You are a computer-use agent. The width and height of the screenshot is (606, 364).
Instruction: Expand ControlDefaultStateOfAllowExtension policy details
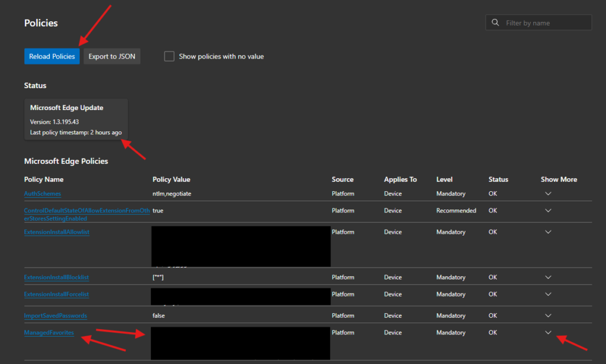(x=548, y=211)
